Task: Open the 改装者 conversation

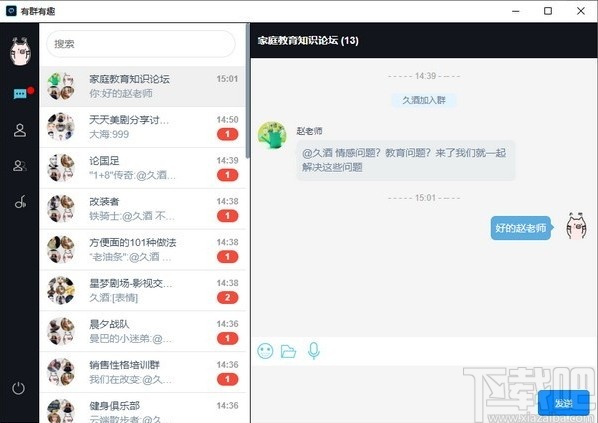Action: pos(143,209)
